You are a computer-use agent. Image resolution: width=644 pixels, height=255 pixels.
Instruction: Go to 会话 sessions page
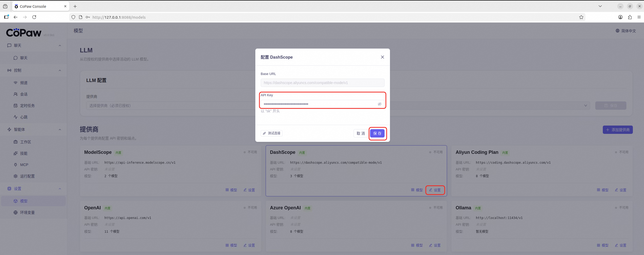pyautogui.click(x=33, y=94)
